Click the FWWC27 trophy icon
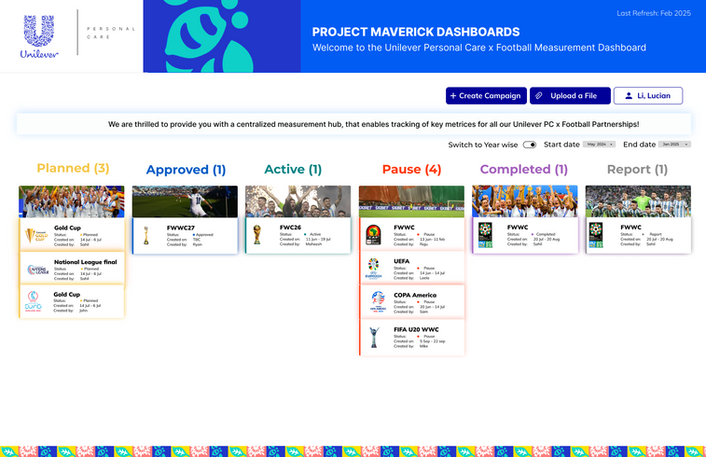Image resolution: width=706 pixels, height=457 pixels. (146, 235)
